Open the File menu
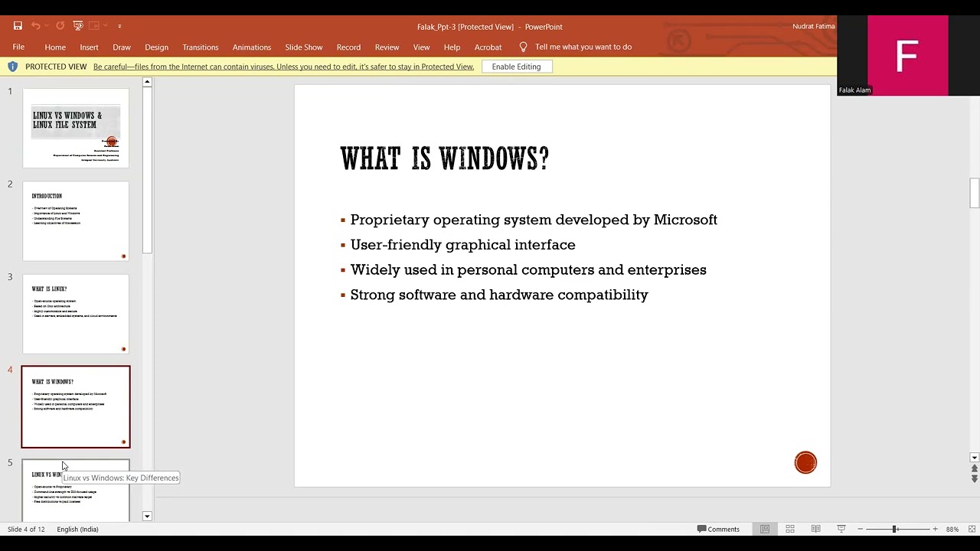Viewport: 980px width, 551px height. [x=18, y=47]
